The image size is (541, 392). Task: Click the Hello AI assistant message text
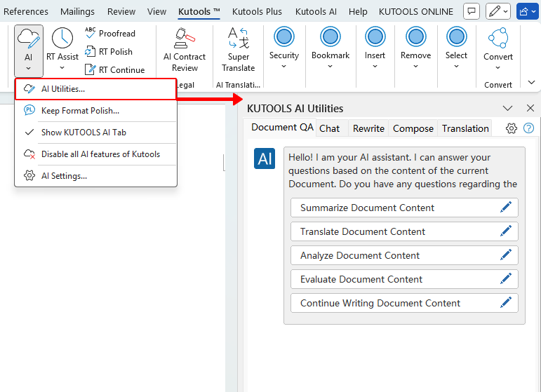click(403, 170)
